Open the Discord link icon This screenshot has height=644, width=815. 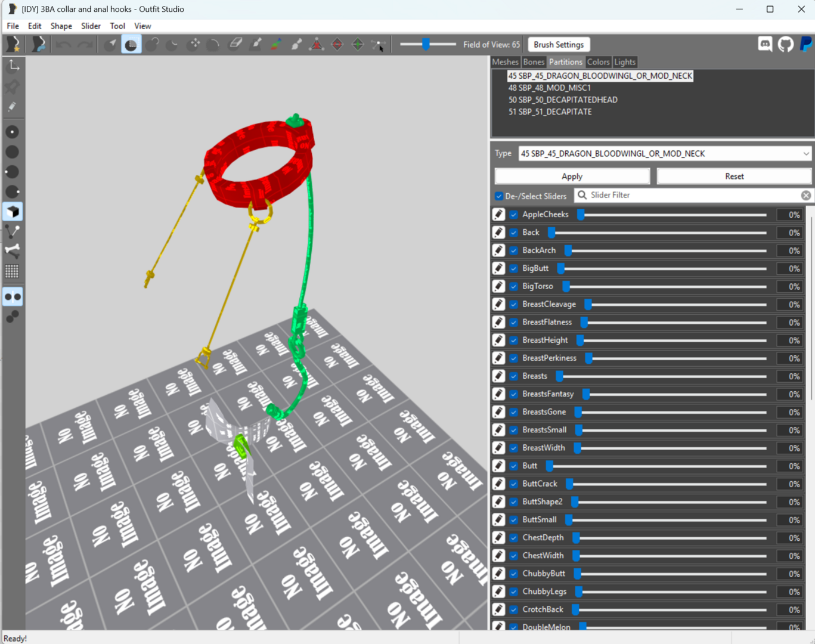(766, 44)
